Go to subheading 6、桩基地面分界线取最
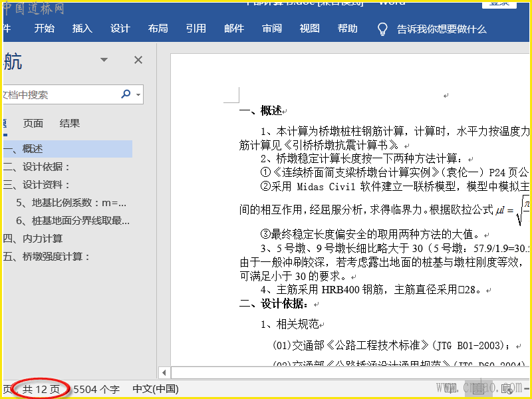 pyautogui.click(x=73, y=221)
